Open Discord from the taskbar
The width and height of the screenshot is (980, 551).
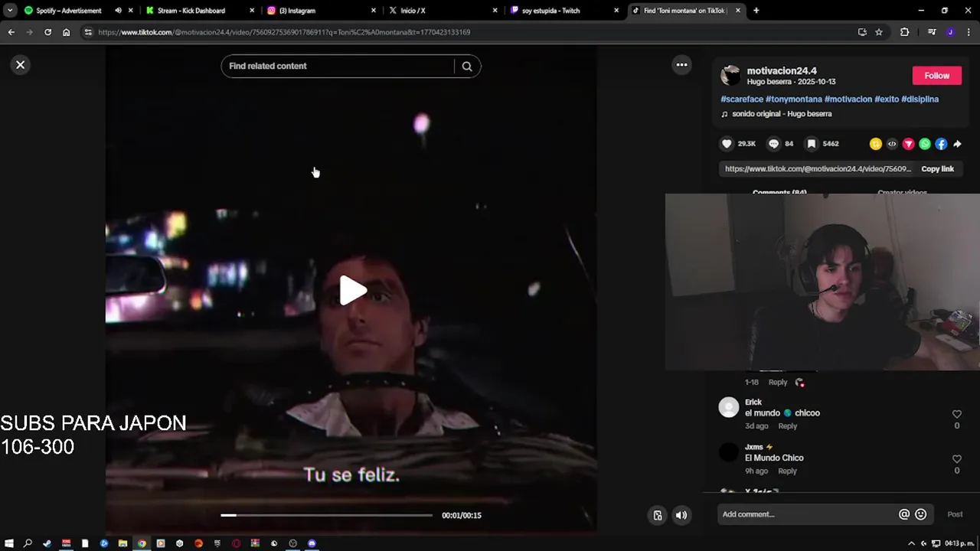click(x=312, y=543)
